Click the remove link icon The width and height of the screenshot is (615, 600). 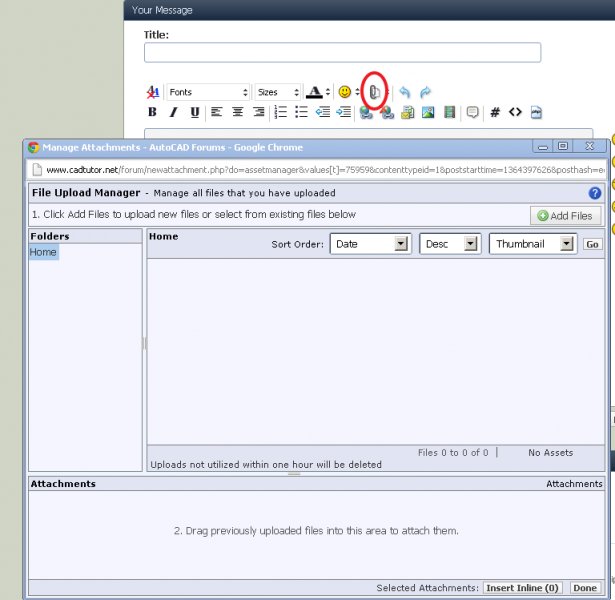[387, 113]
